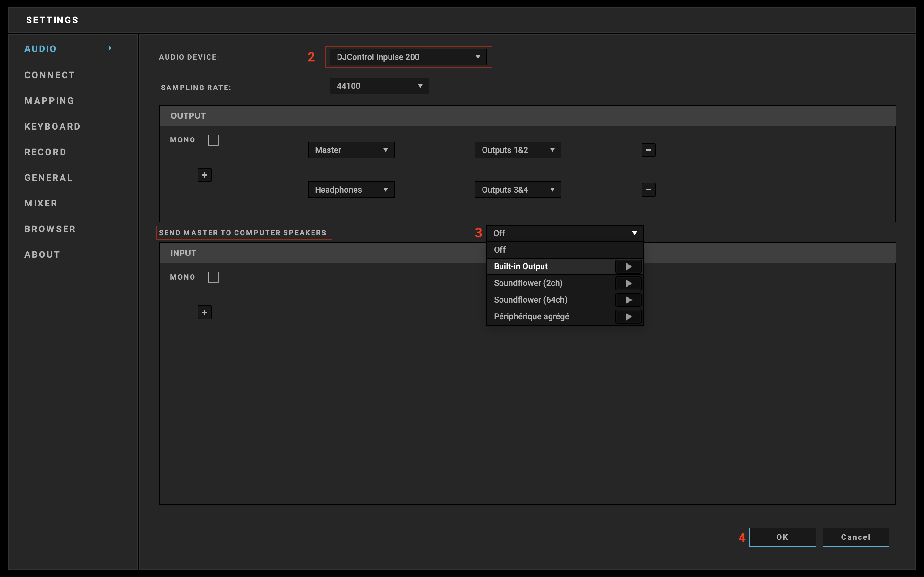Open the Audio Device dropdown

[408, 57]
